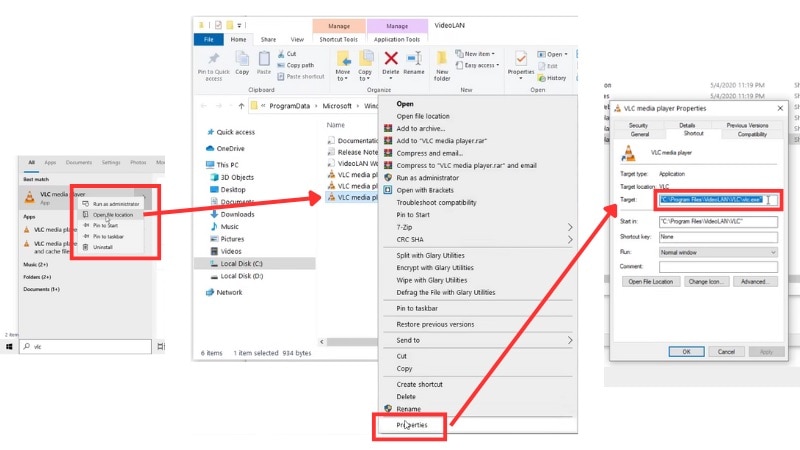Viewport: 800px width, 450px height.
Task: Choose Add to archive... in context menu
Action: (420, 129)
